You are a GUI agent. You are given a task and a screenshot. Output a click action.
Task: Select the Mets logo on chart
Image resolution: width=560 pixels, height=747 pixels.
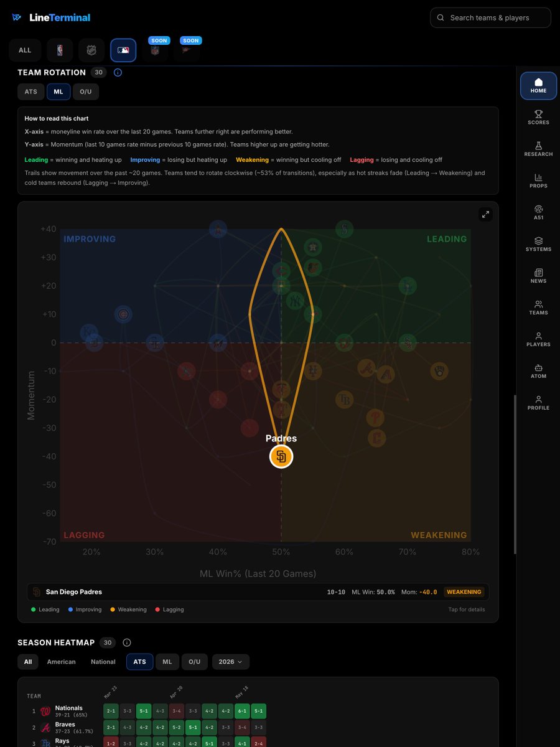pyautogui.click(x=314, y=372)
